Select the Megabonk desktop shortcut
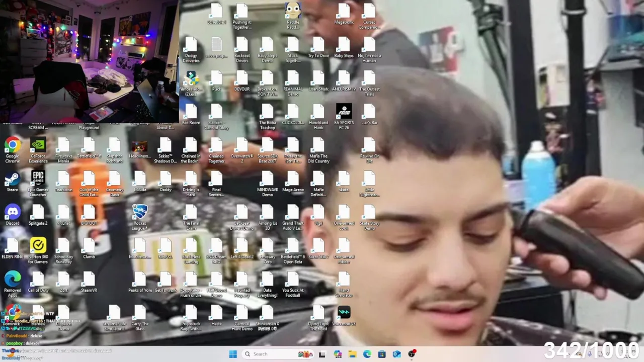 tap(344, 14)
